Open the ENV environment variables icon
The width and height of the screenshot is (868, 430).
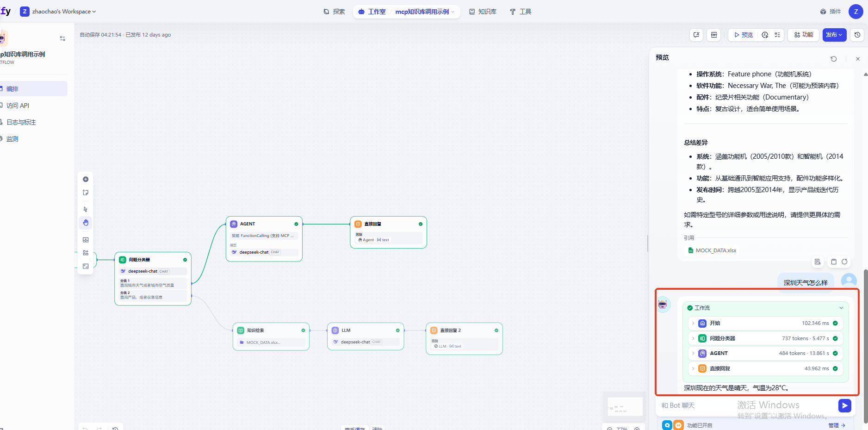point(714,35)
